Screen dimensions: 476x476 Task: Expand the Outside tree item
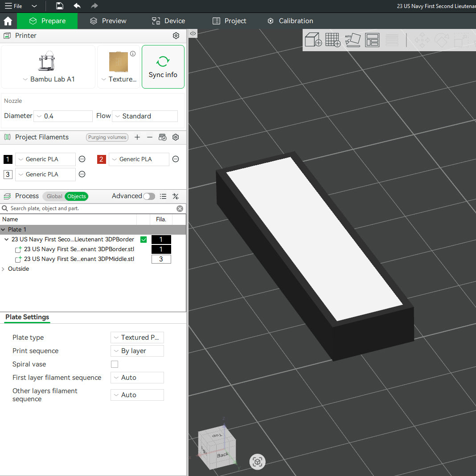[4, 269]
